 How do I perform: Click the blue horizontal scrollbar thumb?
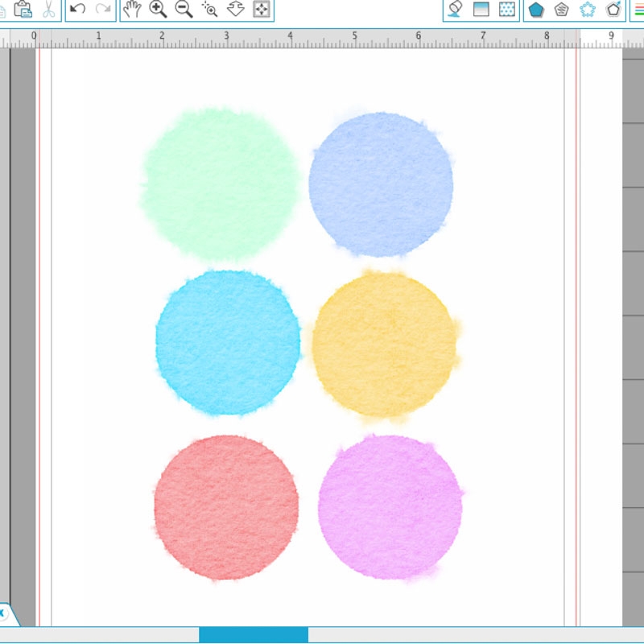254,634
